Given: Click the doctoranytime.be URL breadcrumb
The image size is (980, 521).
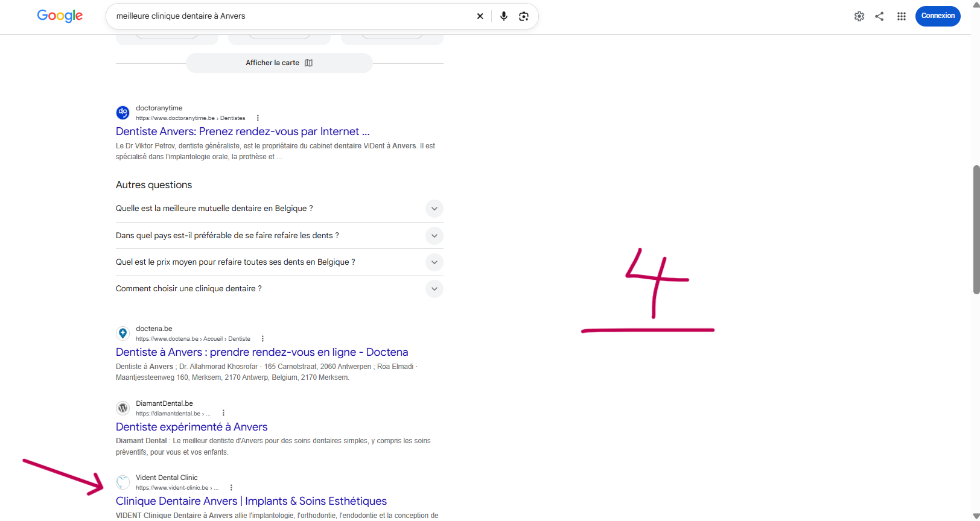Looking at the screenshot, I should [191, 118].
